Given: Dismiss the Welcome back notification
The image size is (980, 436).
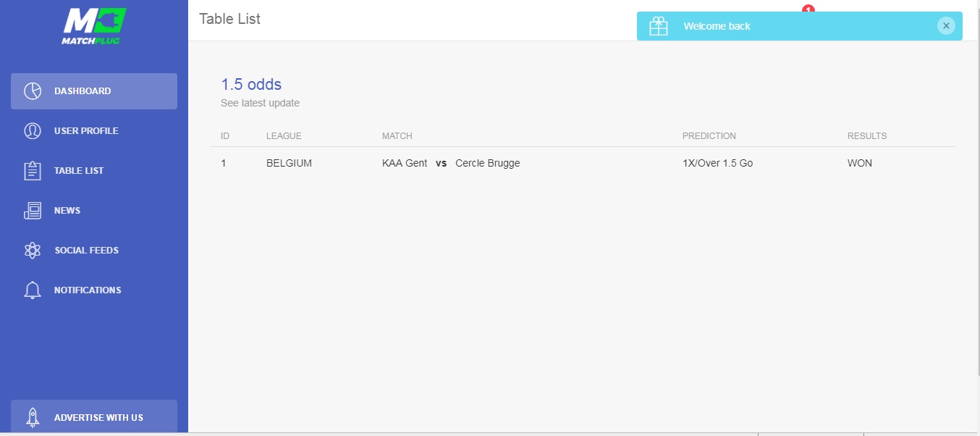Looking at the screenshot, I should [946, 26].
